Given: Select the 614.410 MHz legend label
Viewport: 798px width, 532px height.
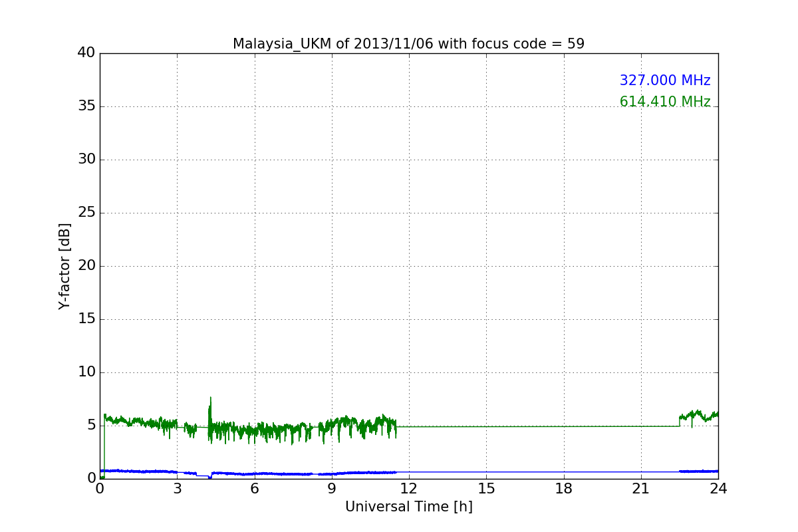Looking at the screenshot, I should (665, 102).
